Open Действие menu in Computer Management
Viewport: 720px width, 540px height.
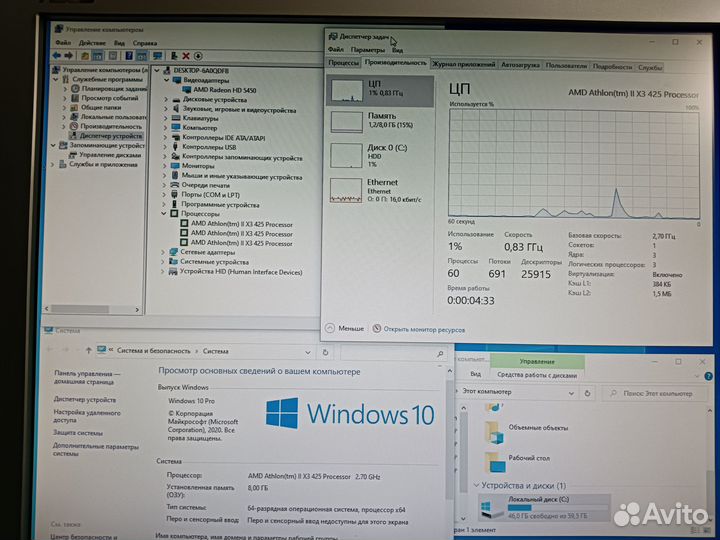point(92,43)
